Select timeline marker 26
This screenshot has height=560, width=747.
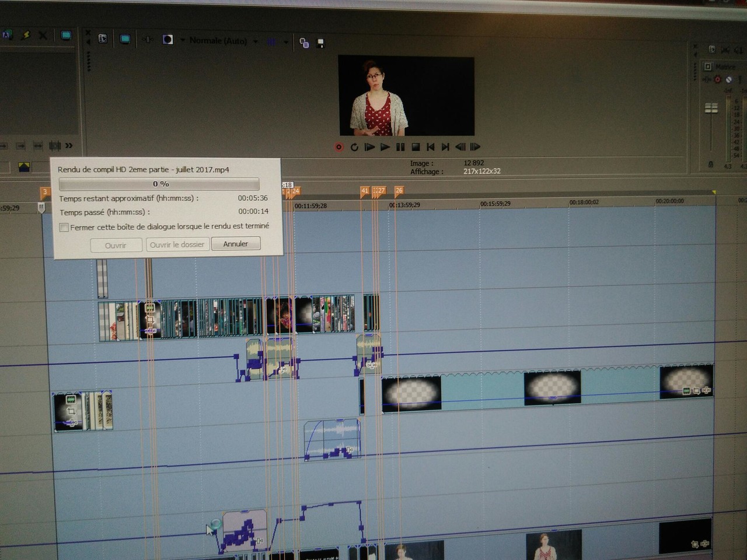click(399, 191)
